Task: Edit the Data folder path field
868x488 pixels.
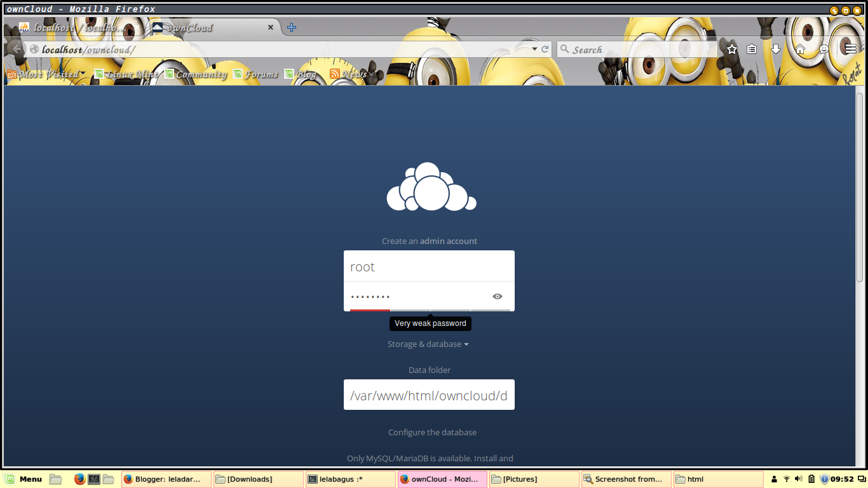Action: (x=429, y=395)
